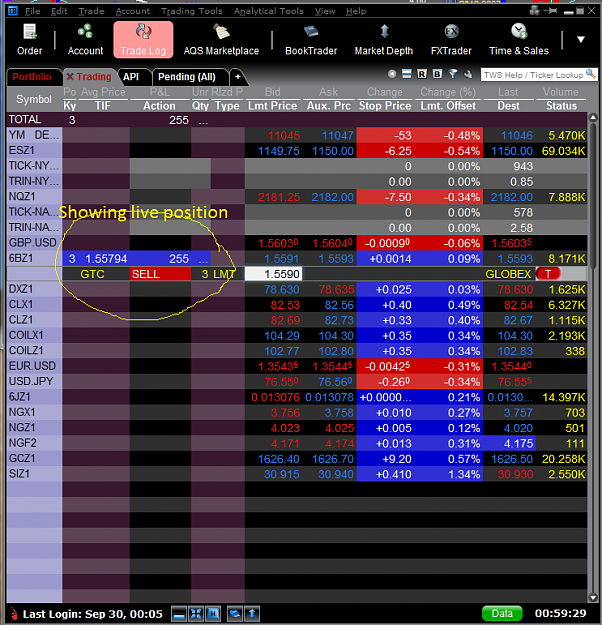
Task: Toggle the R rapid order icon
Action: pyautogui.click(x=422, y=74)
